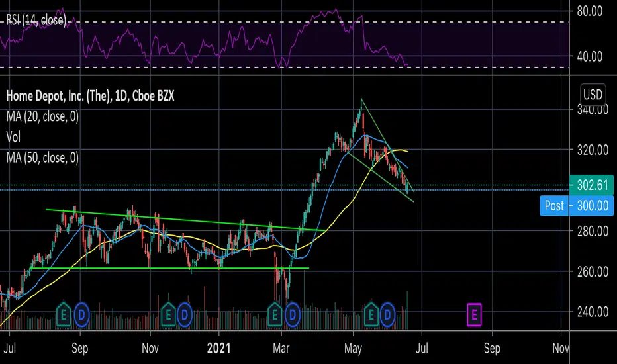The width and height of the screenshot is (617, 364).
Task: Click the Home Depot, Inc. symbol title
Action: [90, 95]
